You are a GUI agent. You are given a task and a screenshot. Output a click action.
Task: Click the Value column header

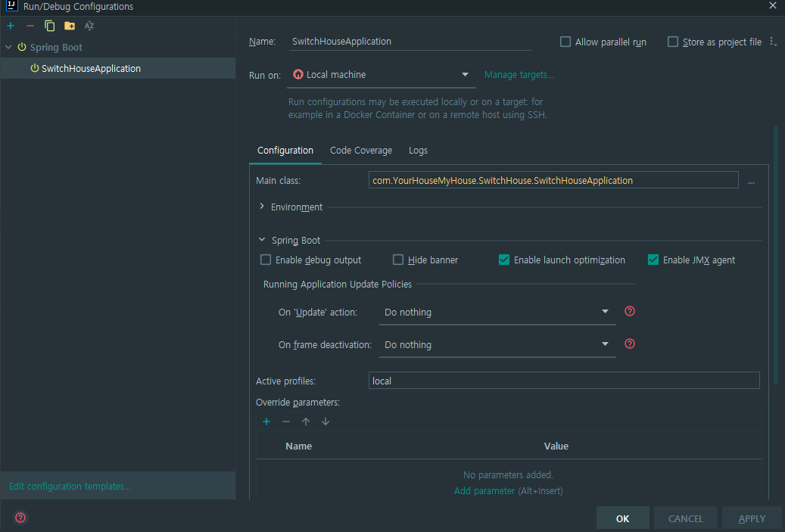tap(556, 446)
